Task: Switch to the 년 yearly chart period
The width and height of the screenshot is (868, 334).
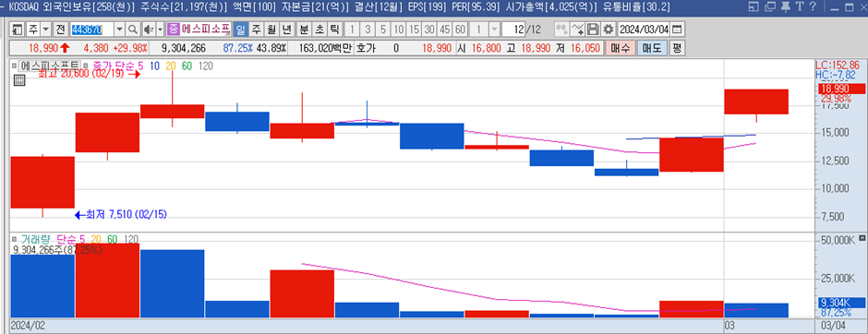Action: (286, 30)
